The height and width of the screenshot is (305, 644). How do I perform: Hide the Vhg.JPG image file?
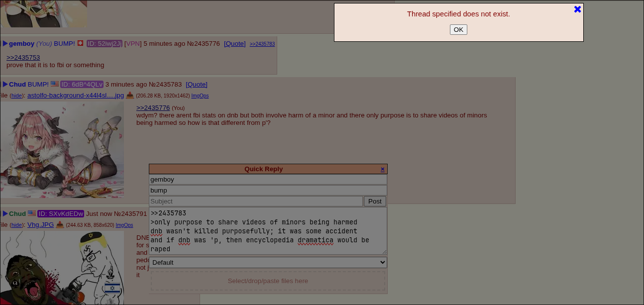pos(17,225)
